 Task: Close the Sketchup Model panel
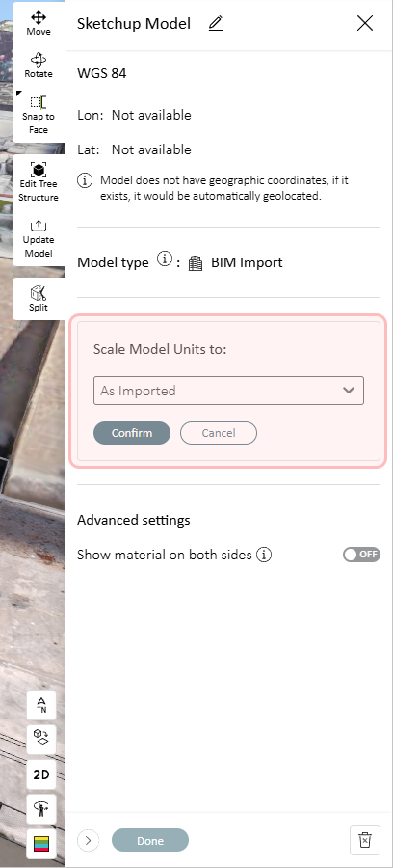(365, 23)
